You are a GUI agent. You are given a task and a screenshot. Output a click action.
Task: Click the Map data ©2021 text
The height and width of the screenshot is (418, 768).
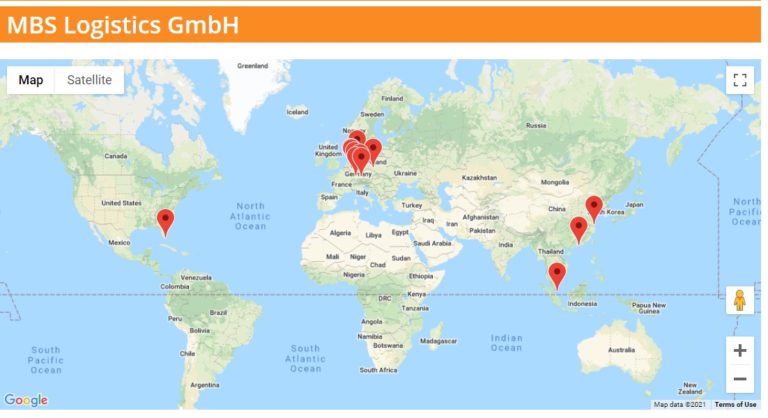(x=680, y=405)
